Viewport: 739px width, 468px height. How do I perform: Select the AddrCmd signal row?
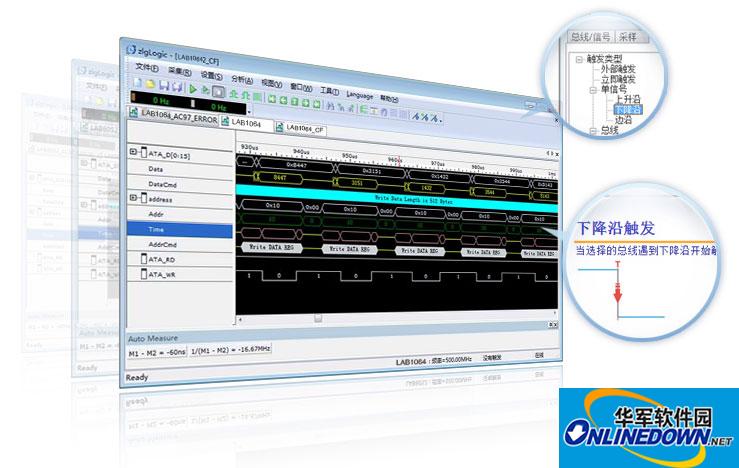[x=181, y=245]
